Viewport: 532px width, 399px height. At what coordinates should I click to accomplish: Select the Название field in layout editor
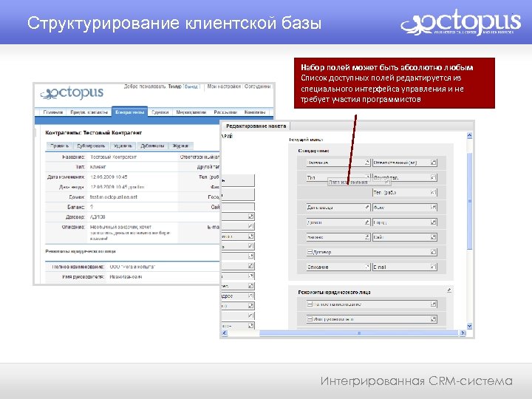338,163
